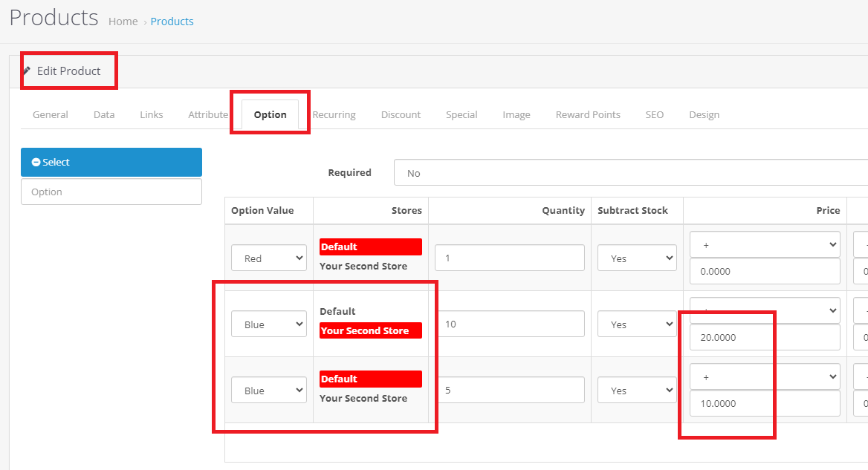Select the Image tab
Image resolution: width=868 pixels, height=470 pixels.
pos(516,115)
